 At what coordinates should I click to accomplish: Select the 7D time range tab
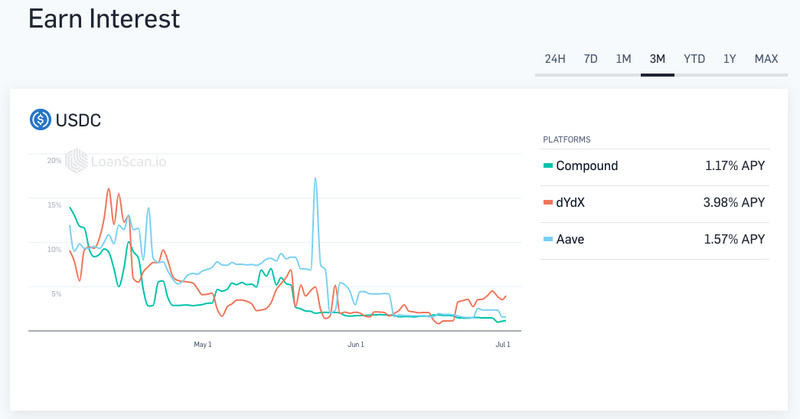coord(591,59)
